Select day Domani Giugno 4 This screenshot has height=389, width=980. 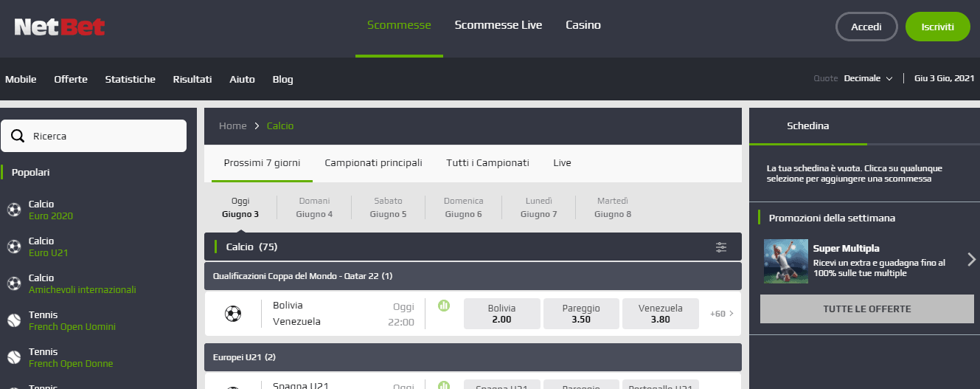[x=314, y=207]
